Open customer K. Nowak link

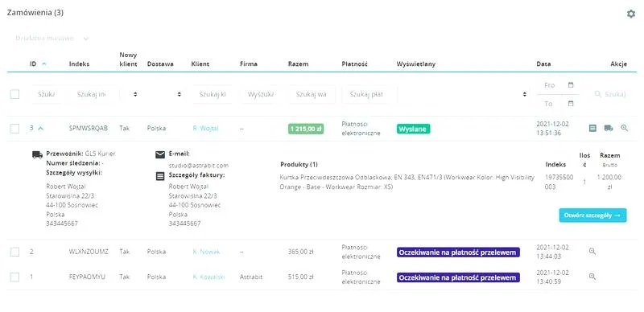click(x=206, y=252)
